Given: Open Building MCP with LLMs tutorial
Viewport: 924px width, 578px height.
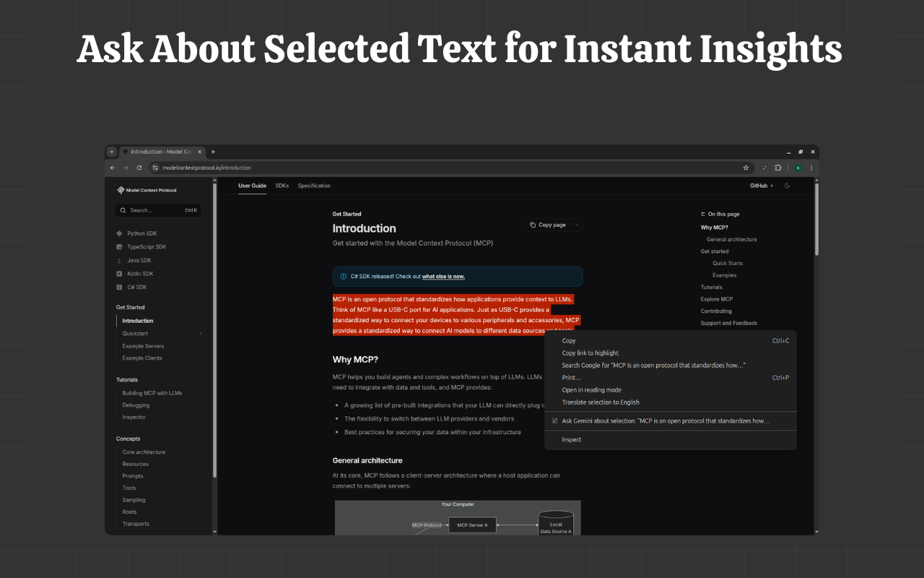Looking at the screenshot, I should 152,393.
